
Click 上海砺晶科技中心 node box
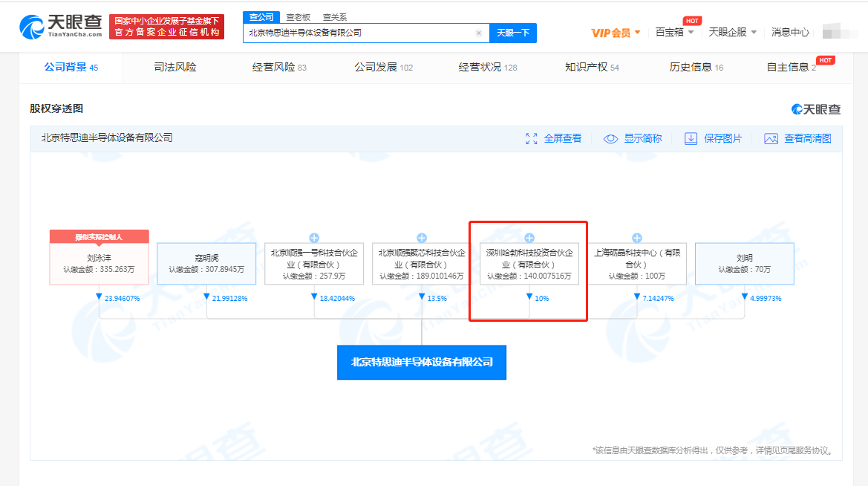[x=637, y=264]
